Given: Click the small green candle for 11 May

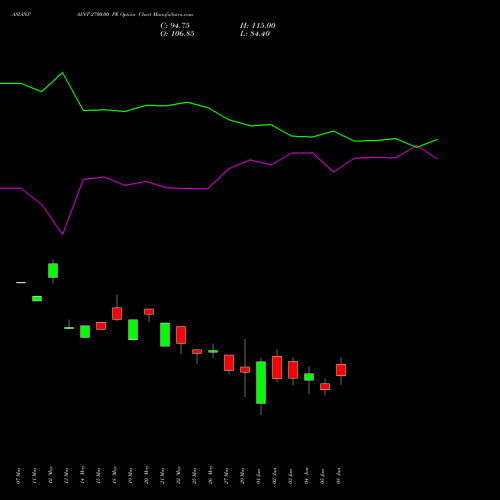Looking at the screenshot, I should coord(37,299).
